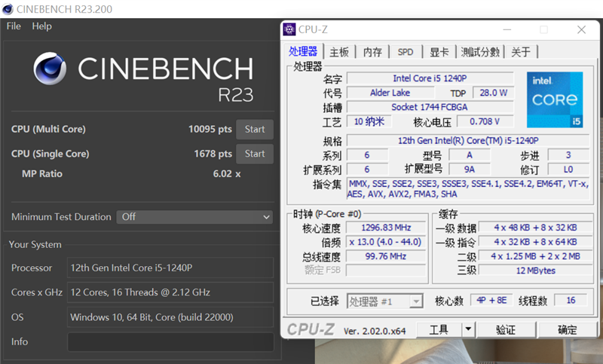The image size is (603, 364).
Task: Click the Cinebench app icon in title bar
Action: (x=8, y=9)
